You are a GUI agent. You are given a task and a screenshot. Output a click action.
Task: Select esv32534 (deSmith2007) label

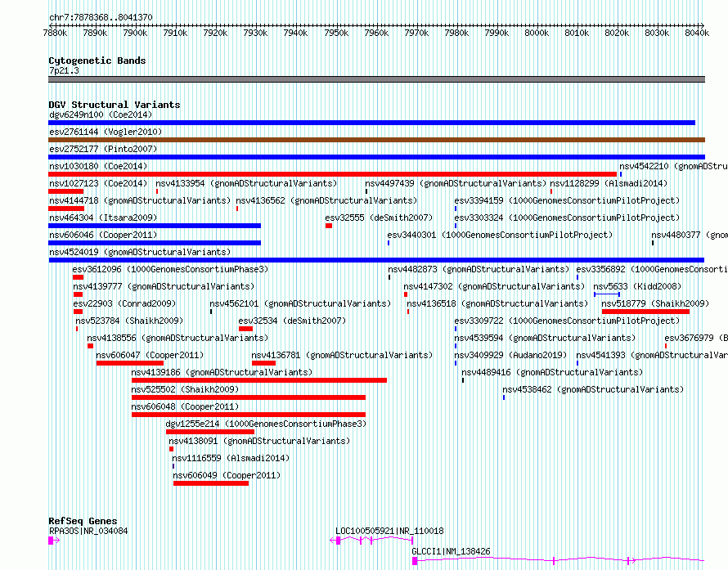tap(292, 321)
